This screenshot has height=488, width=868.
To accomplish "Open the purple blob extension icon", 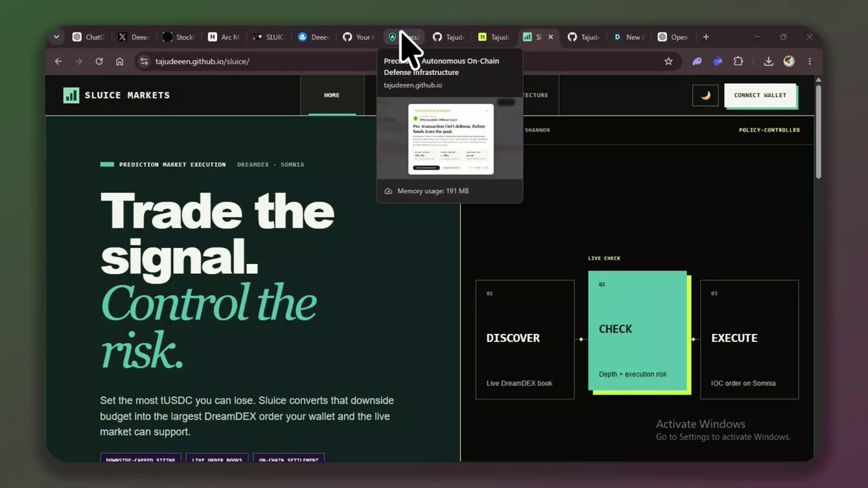I will (x=697, y=61).
